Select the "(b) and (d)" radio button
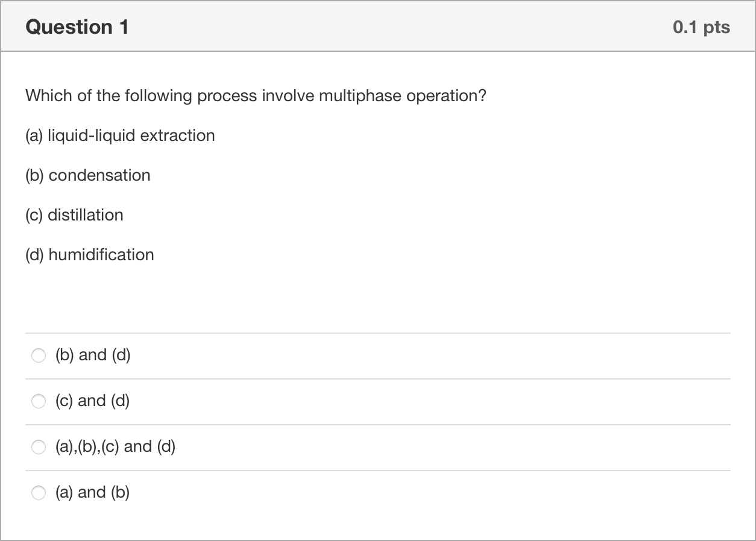 [39, 356]
